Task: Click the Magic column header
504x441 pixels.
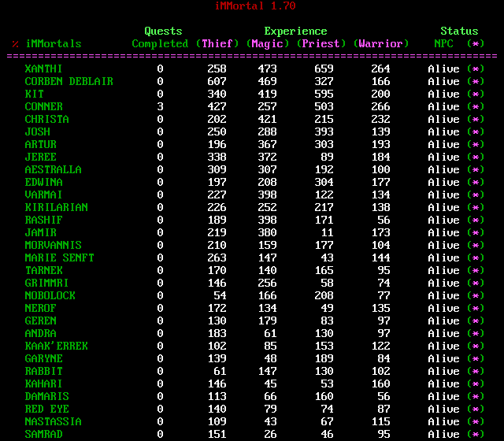Action: (x=267, y=44)
